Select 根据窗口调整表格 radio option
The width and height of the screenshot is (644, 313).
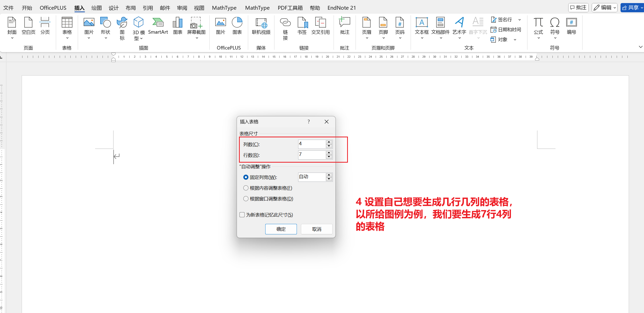click(246, 199)
